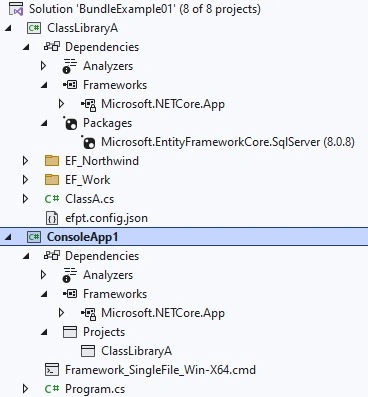Select Analyzers label under ClassLibraryA
This screenshot has height=397, width=368.
click(x=108, y=66)
